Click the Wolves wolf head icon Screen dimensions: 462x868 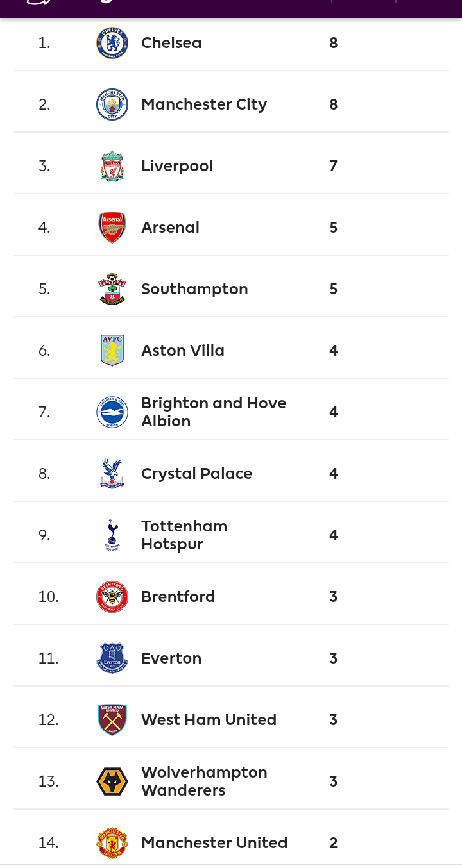[x=112, y=781]
